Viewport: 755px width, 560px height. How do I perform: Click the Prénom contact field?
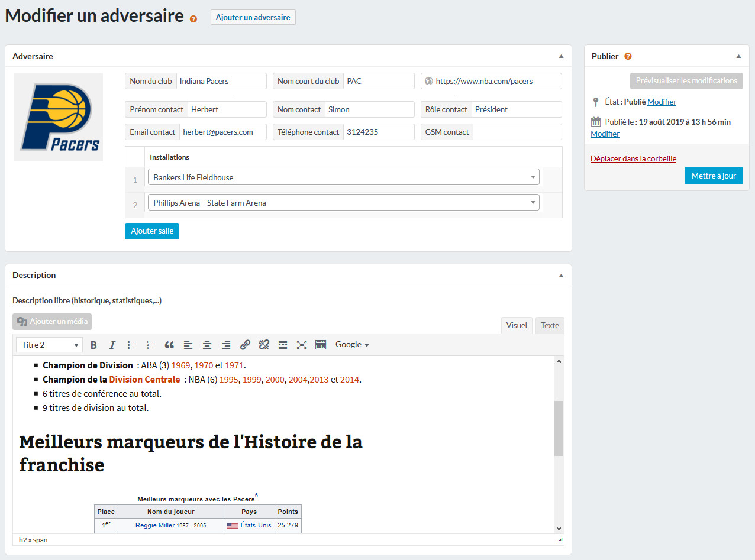(227, 109)
